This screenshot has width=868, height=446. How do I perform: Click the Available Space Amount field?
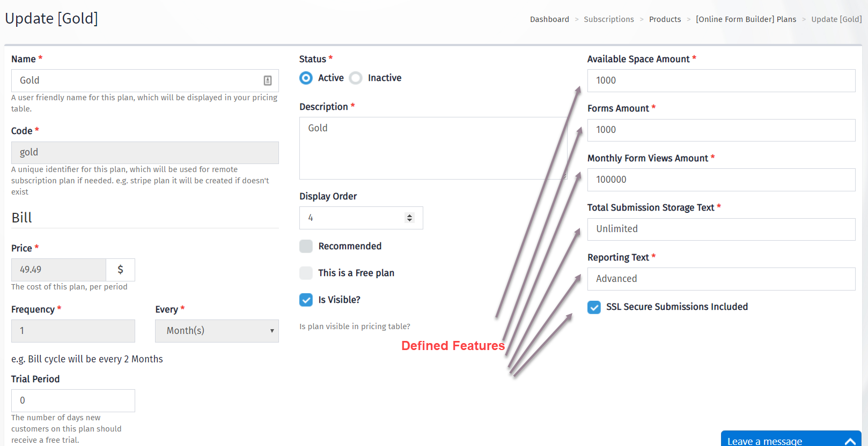coord(721,80)
